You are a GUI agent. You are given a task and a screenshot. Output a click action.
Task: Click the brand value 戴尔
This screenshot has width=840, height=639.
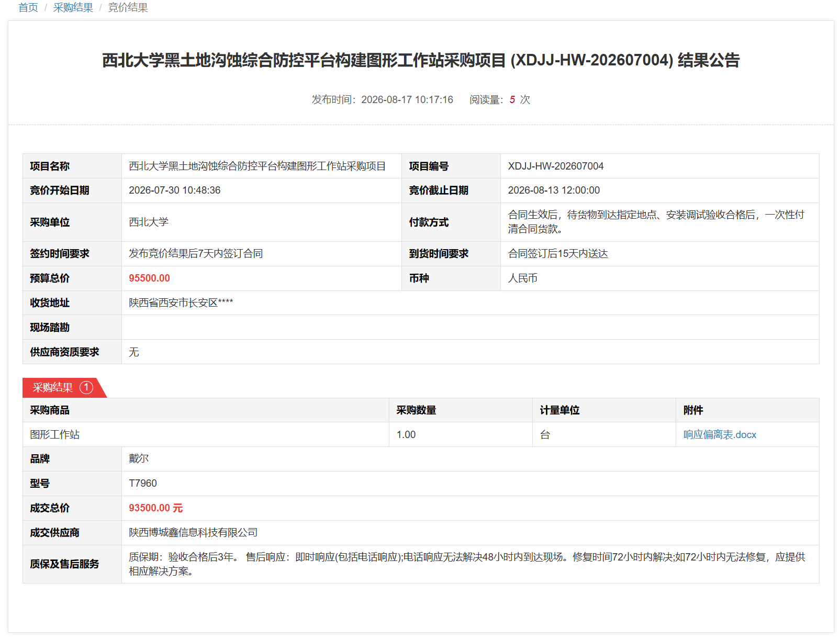pyautogui.click(x=139, y=459)
